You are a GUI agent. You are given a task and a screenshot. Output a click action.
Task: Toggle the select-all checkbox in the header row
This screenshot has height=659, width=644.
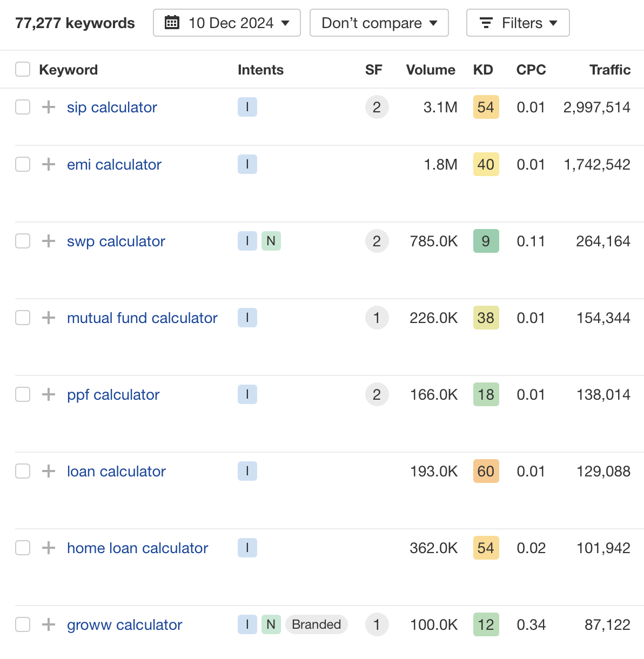(22, 69)
